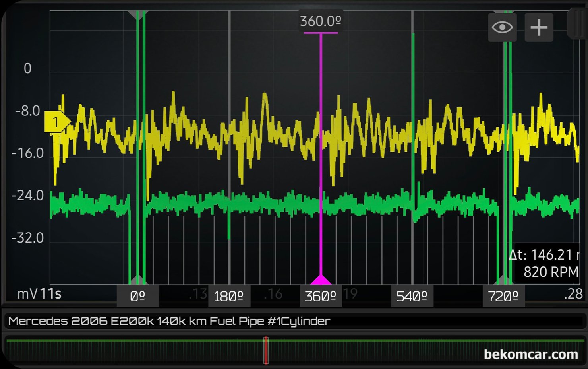Click the 360.0º cursor readout at top
This screenshot has height=369, width=588.
coord(321,21)
